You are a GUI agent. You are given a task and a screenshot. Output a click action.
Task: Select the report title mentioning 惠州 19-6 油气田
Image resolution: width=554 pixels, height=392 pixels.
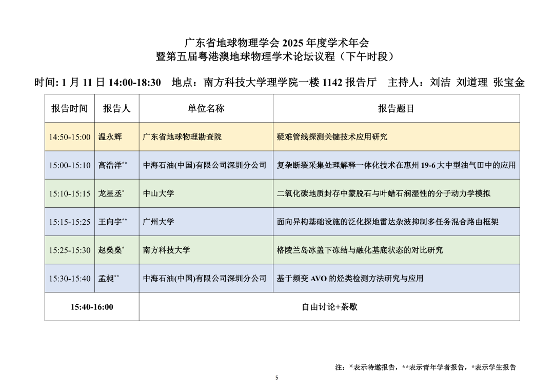pyautogui.click(x=396, y=165)
